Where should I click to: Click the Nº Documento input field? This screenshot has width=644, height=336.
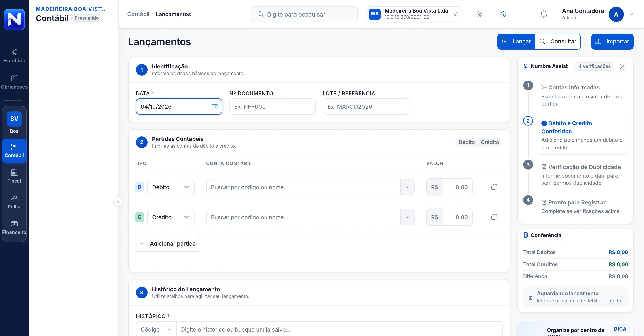[x=273, y=106]
